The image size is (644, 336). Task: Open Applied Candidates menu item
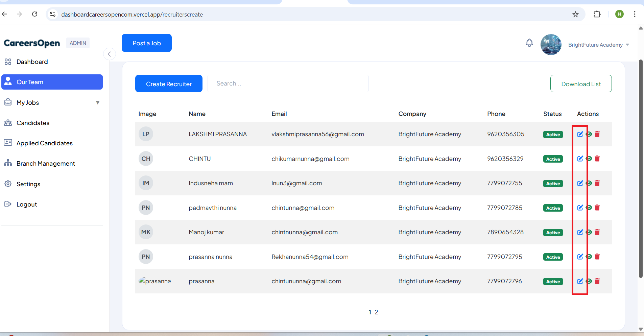pyautogui.click(x=44, y=143)
